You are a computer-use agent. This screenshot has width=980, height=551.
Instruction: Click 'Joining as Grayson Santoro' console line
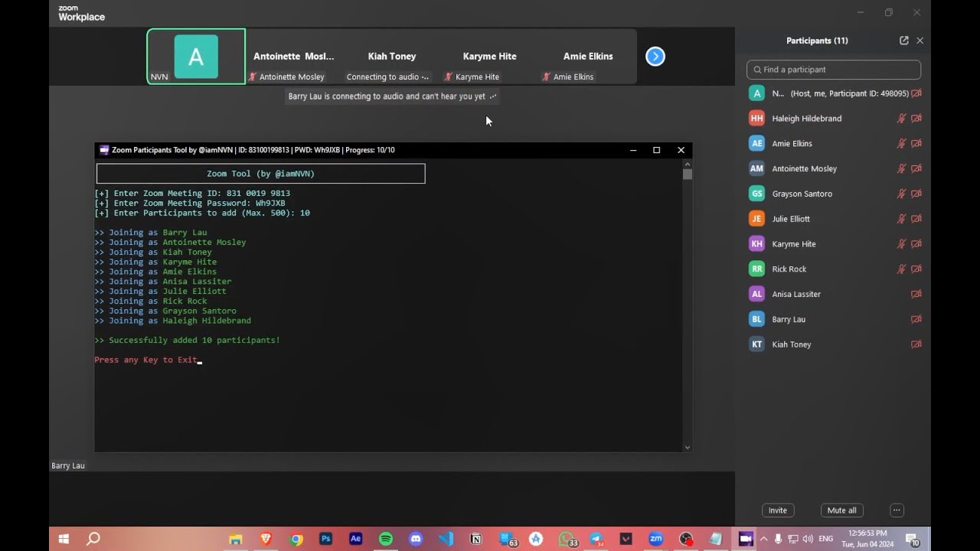click(x=166, y=311)
